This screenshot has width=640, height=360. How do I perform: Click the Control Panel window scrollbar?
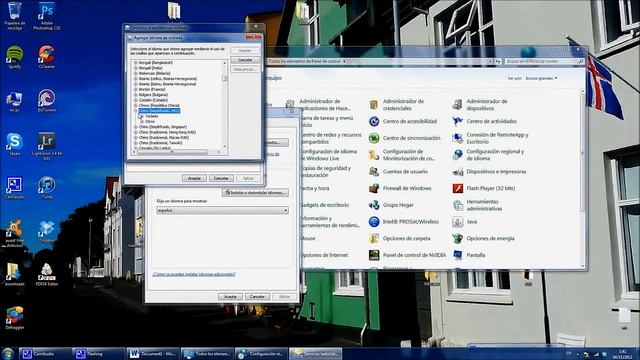(582, 178)
